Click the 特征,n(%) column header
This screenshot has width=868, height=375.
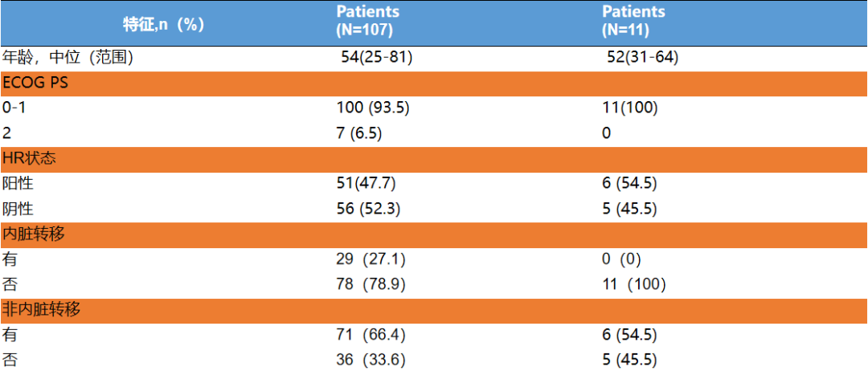[x=163, y=24]
